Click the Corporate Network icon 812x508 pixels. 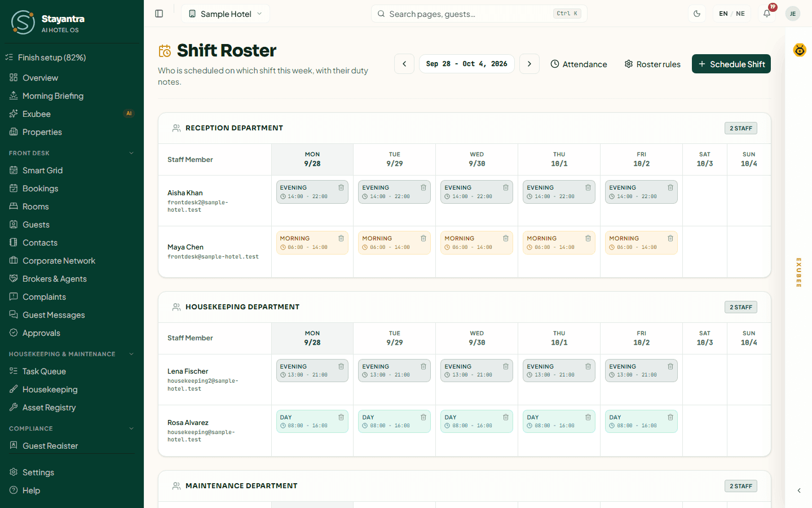tap(14, 261)
